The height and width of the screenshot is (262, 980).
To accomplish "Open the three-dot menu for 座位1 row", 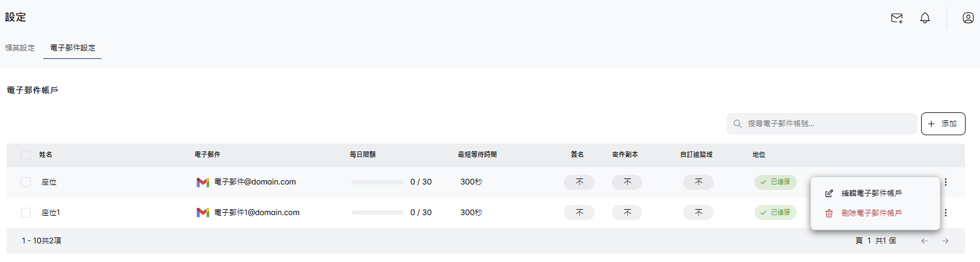I will point(946,213).
